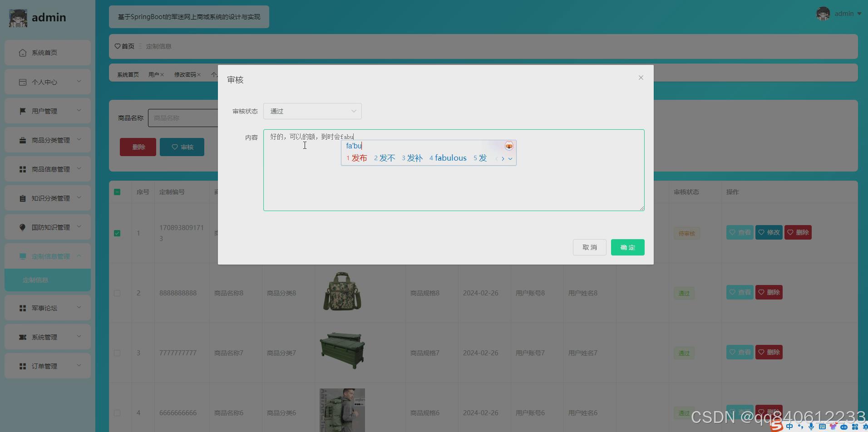Click the 商品分类管理 briefcase icon

(23, 140)
